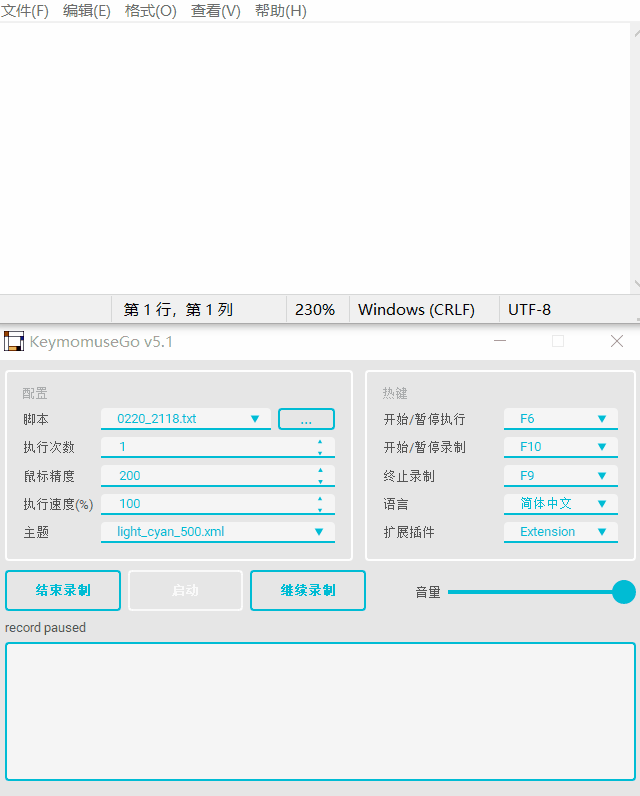
Task: Click the Notepad scrollbar down arrow
Action: [636, 283]
